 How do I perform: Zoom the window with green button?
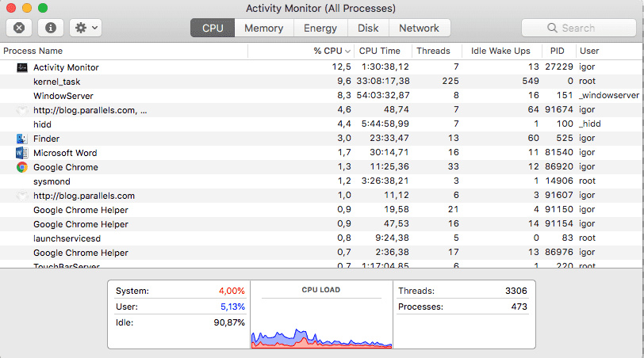(x=43, y=8)
